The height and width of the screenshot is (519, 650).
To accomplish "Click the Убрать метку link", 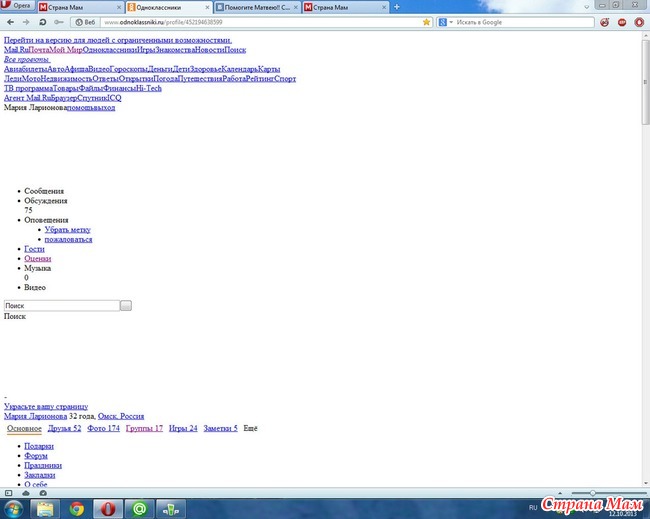I will tap(67, 229).
